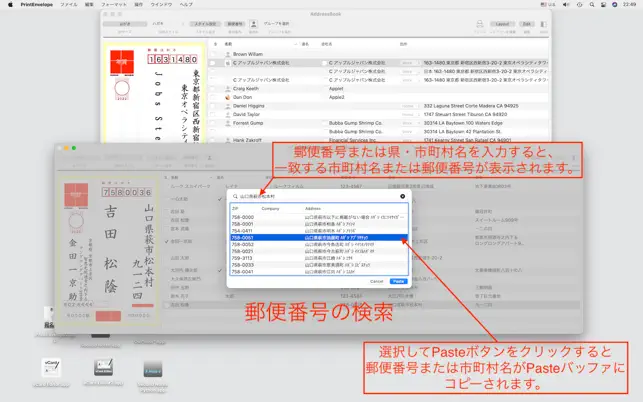Open the フォーマット menu
The width and height of the screenshot is (643, 402).
[x=114, y=5]
